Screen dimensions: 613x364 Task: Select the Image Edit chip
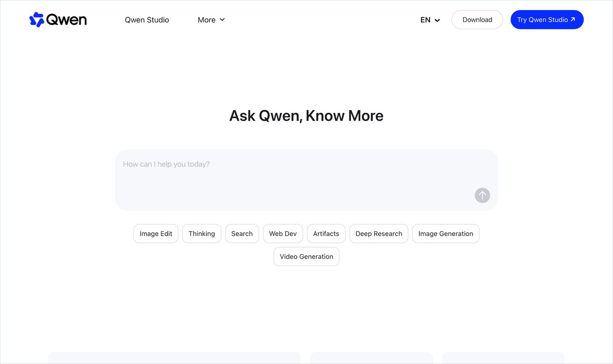(x=156, y=234)
